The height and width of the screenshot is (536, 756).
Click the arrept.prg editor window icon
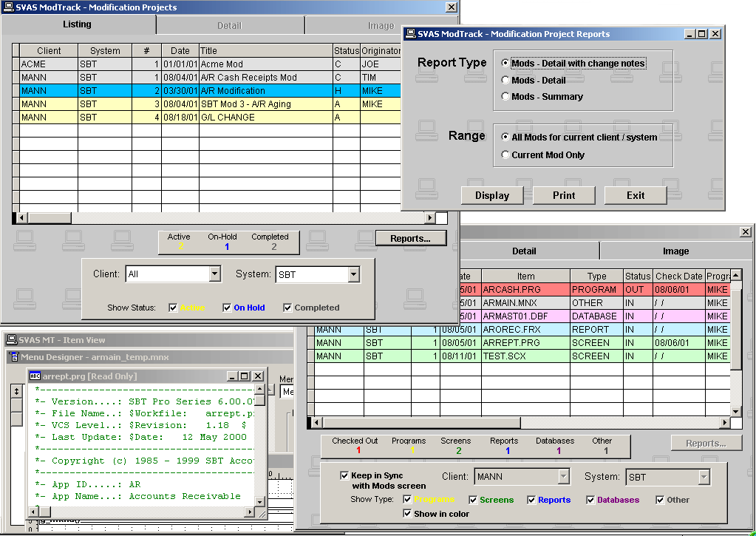[x=35, y=376]
